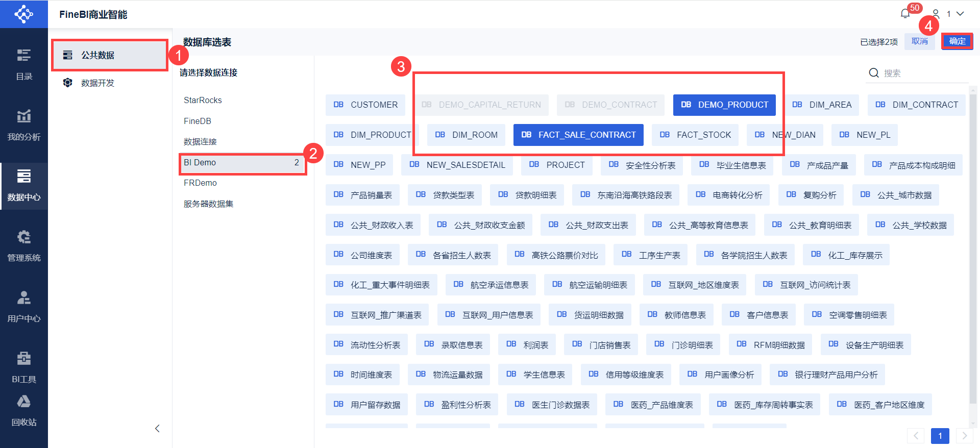Click the FineBI logo icon
980x448 pixels.
coord(23,14)
